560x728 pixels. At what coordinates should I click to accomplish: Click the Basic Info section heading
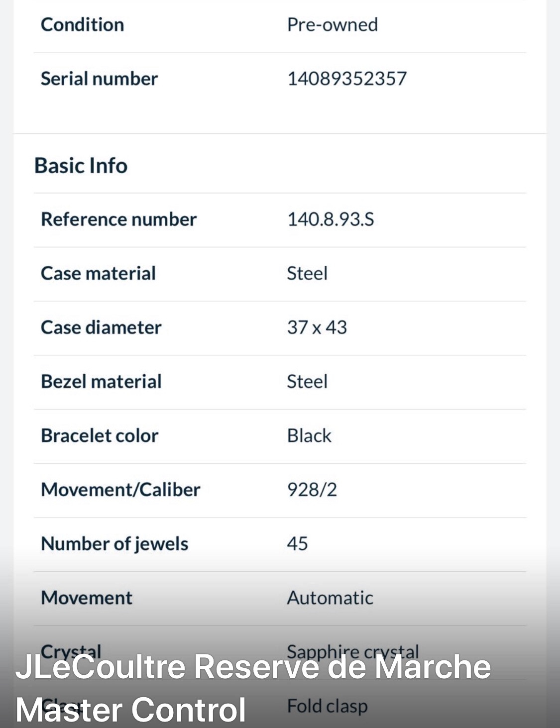coord(81,166)
